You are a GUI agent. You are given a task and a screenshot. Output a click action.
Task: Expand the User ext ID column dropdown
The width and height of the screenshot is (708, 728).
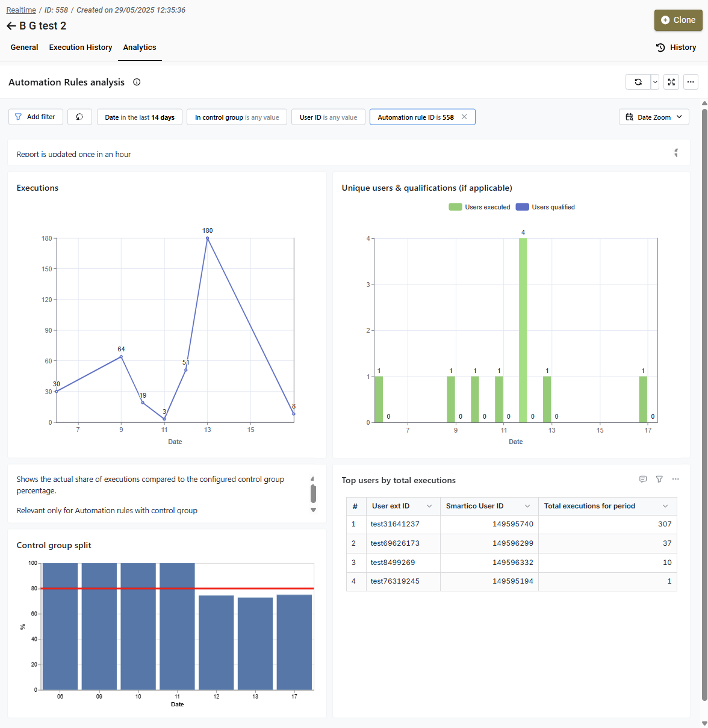[x=429, y=506]
